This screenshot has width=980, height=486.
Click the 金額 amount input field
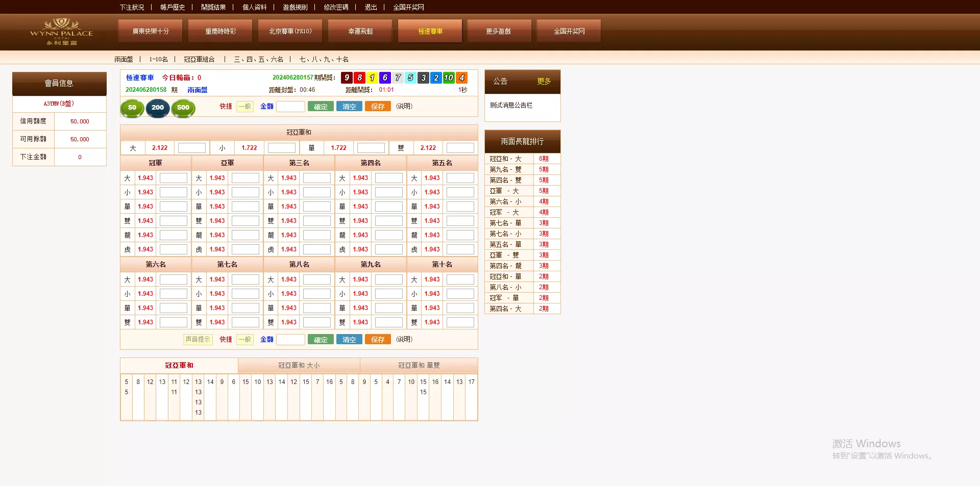click(x=291, y=106)
